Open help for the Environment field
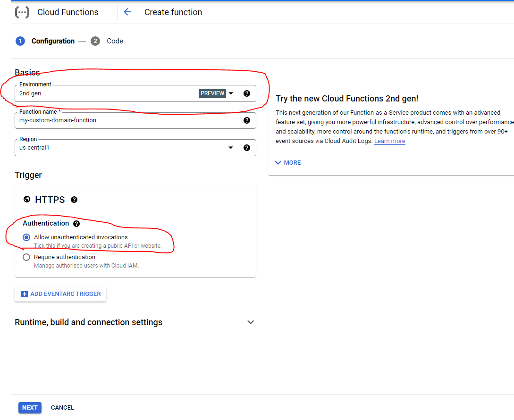 (x=247, y=93)
